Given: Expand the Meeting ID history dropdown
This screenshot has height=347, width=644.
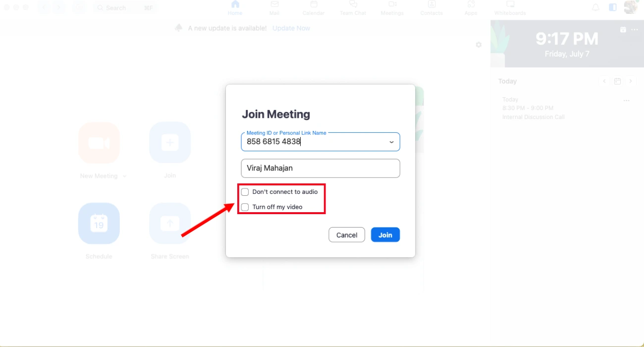Looking at the screenshot, I should 391,142.
